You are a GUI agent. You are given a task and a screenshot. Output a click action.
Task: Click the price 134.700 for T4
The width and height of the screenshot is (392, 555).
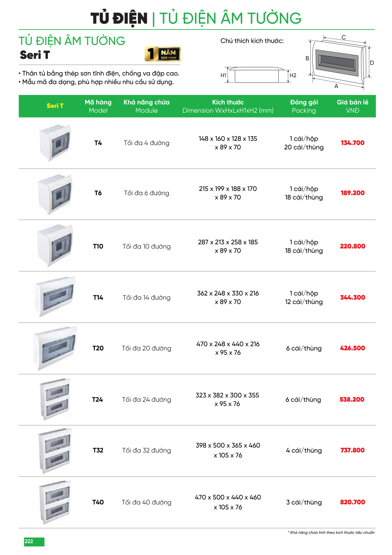(x=352, y=143)
